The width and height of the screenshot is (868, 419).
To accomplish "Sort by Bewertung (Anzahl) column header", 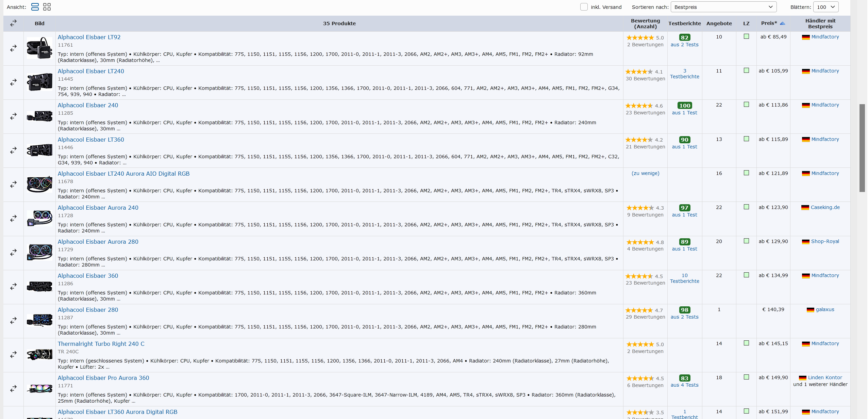I will [645, 23].
